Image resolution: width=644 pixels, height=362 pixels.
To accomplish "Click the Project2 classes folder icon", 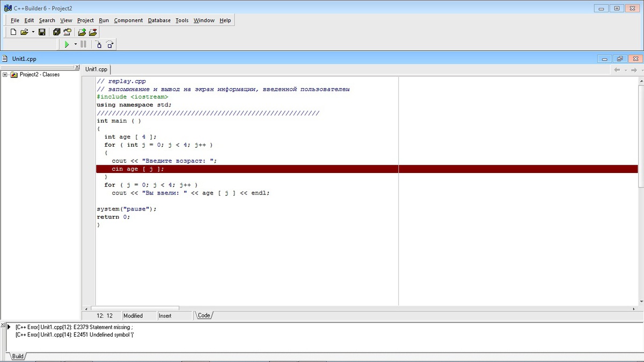I will [14, 75].
